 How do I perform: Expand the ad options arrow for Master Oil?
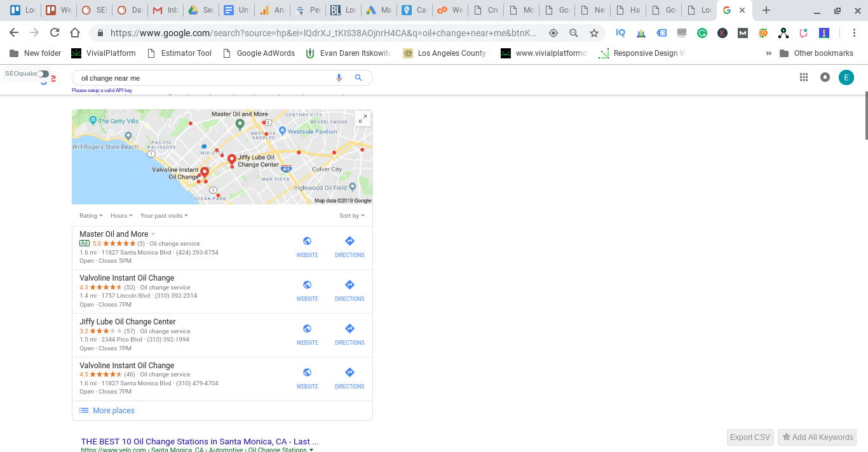(x=153, y=235)
